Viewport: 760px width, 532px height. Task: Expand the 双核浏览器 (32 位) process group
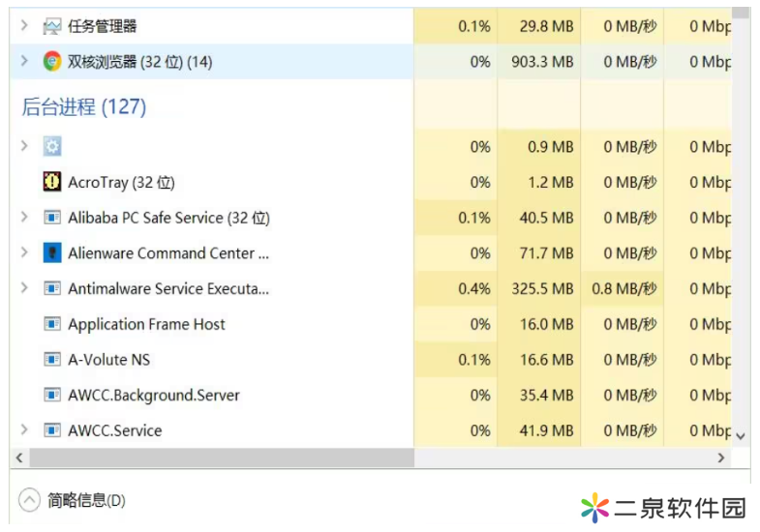[x=24, y=61]
